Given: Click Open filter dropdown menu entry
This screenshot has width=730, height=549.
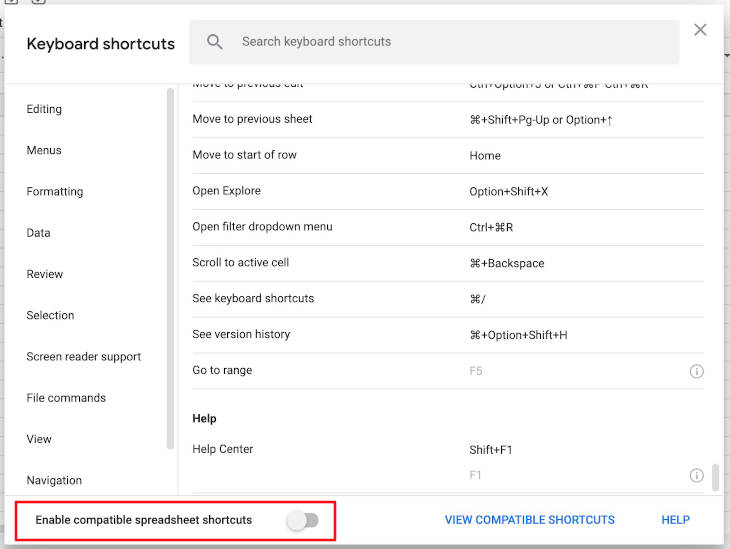Looking at the screenshot, I should point(448,227).
